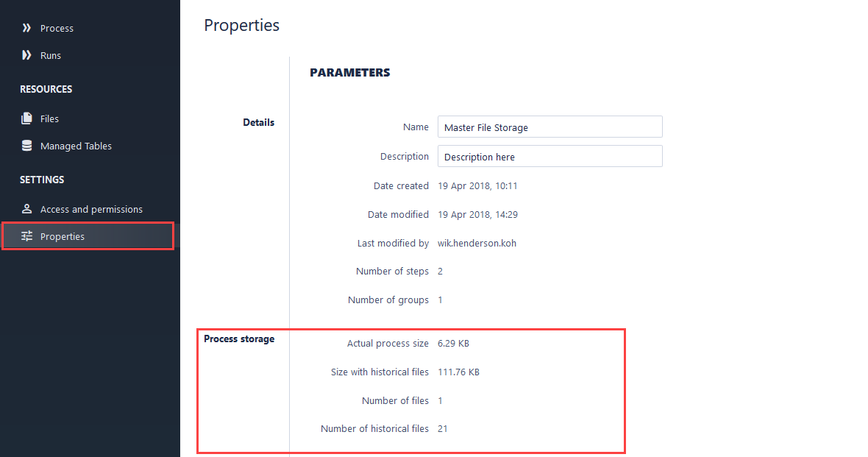The image size is (868, 457).
Task: Open Access and permissions settings
Action: pyautogui.click(x=91, y=209)
